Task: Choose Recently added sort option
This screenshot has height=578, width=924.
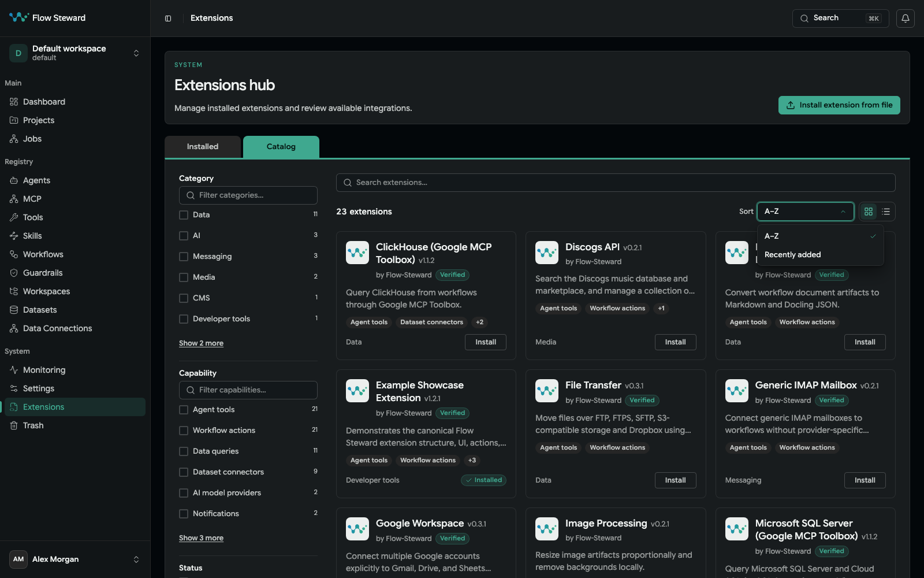Action: pyautogui.click(x=820, y=255)
